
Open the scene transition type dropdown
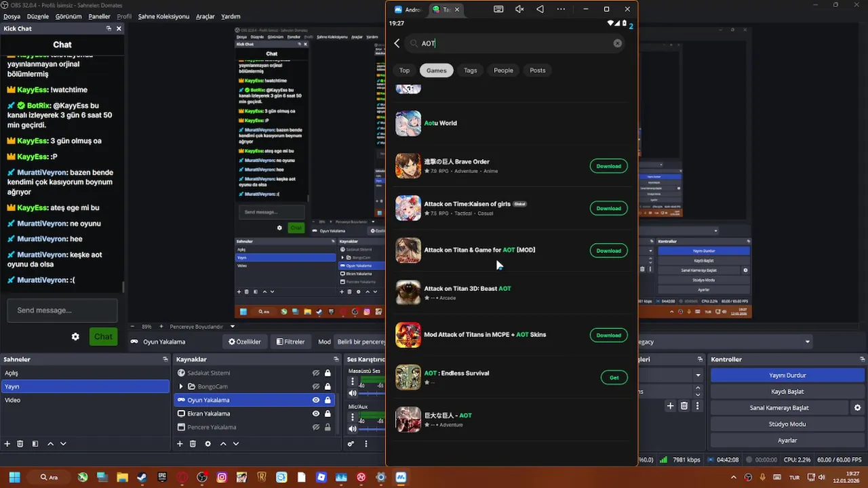click(x=698, y=375)
